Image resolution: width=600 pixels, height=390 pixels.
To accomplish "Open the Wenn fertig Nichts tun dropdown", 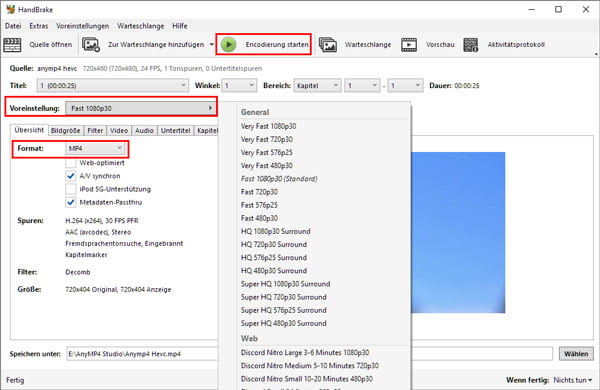I will 572,380.
